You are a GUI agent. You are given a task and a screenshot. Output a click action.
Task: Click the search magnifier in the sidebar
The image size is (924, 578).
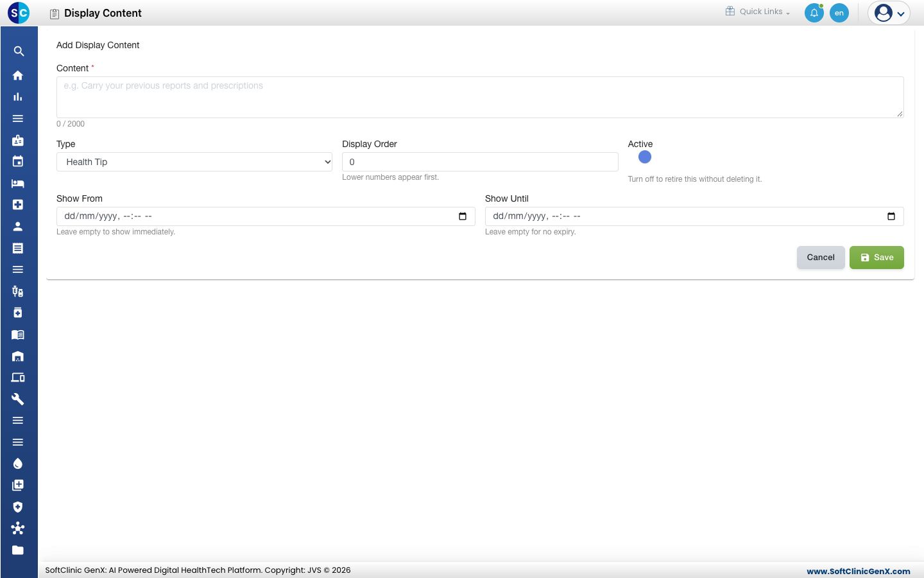(19, 51)
